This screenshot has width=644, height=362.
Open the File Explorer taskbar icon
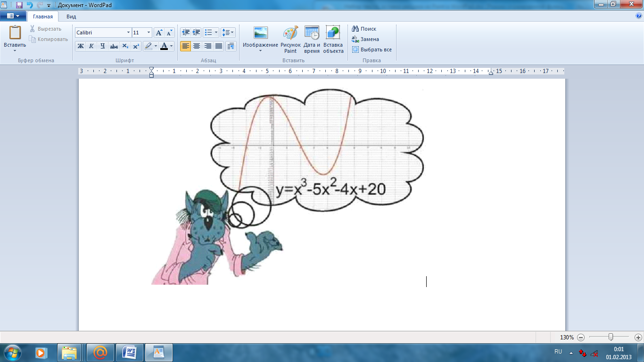click(70, 353)
